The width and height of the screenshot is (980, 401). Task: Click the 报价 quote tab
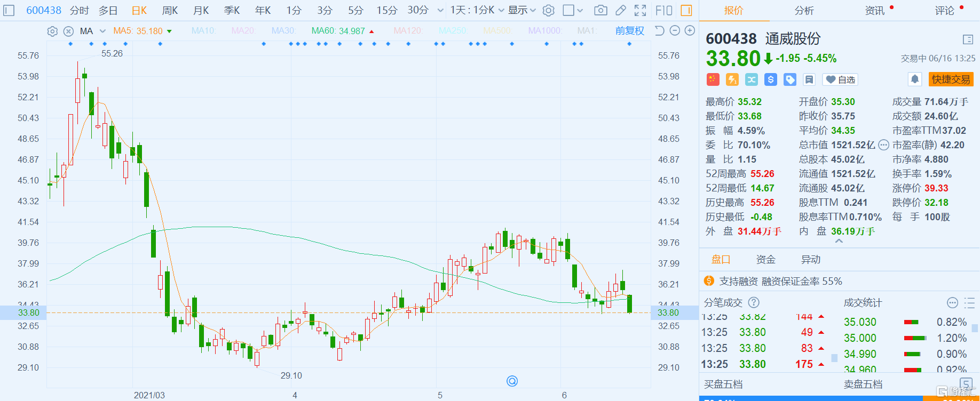point(733,10)
